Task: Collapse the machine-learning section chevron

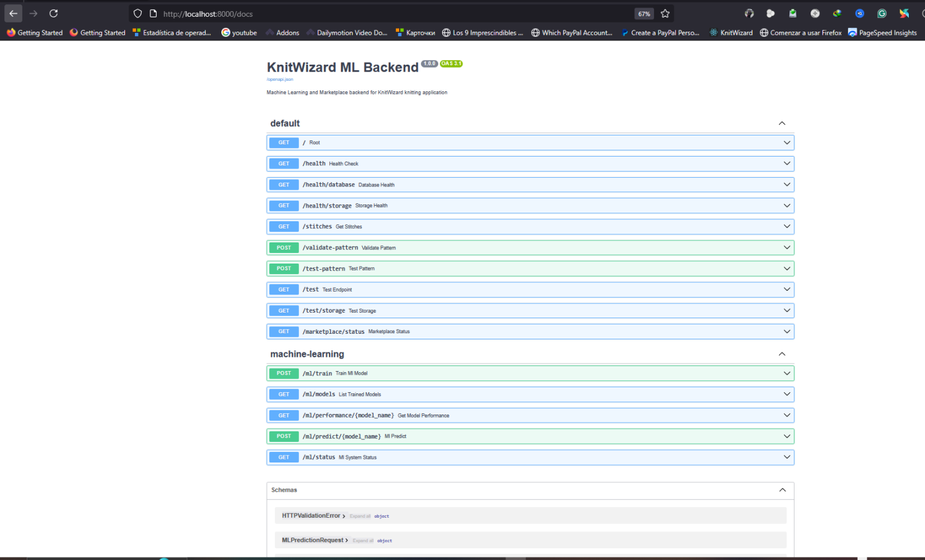Action: [781, 354]
